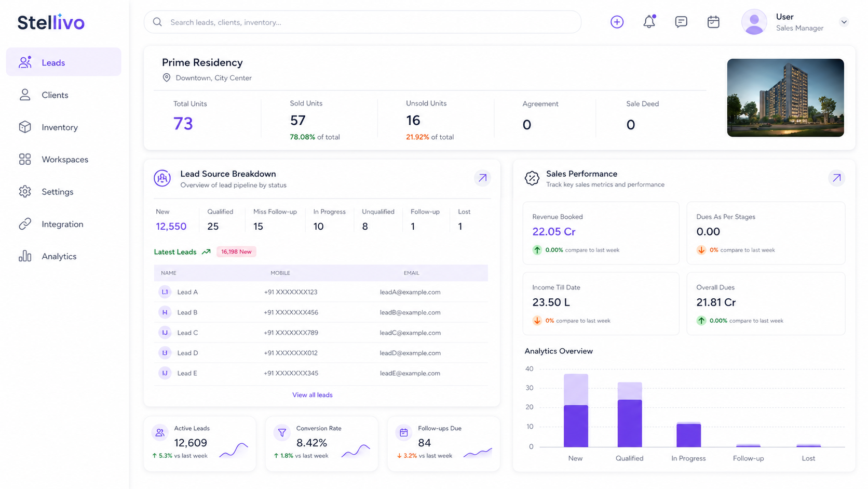Click the plus add icon in header

(x=617, y=22)
